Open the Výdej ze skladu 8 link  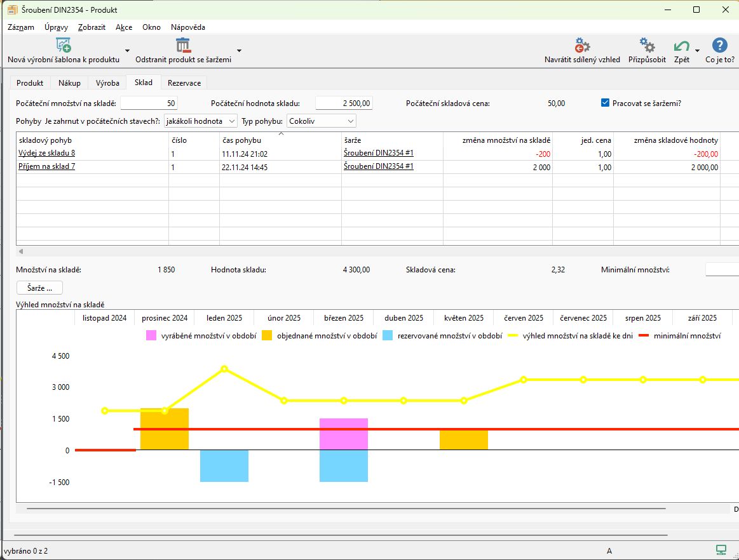point(46,153)
